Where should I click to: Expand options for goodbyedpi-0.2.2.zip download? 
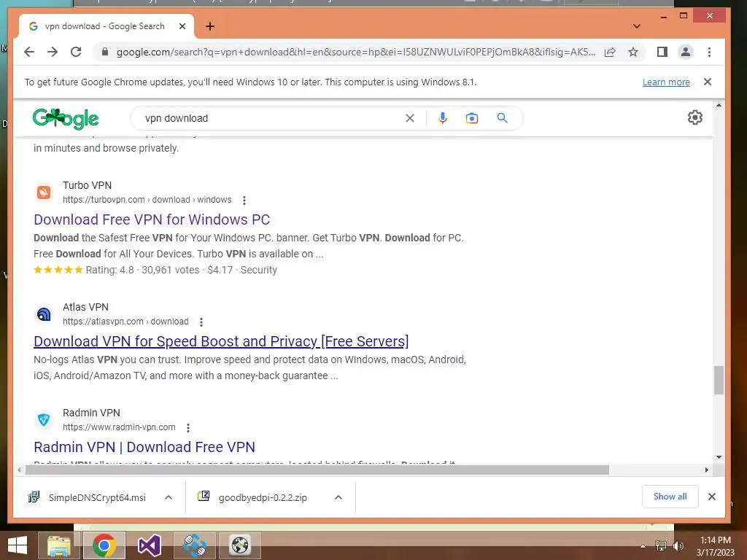(338, 497)
